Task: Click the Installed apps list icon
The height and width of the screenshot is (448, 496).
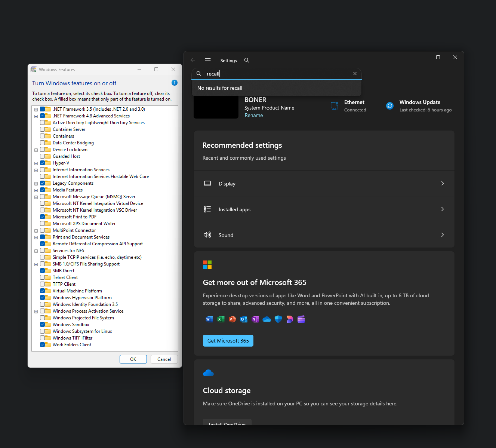Action: (x=207, y=209)
